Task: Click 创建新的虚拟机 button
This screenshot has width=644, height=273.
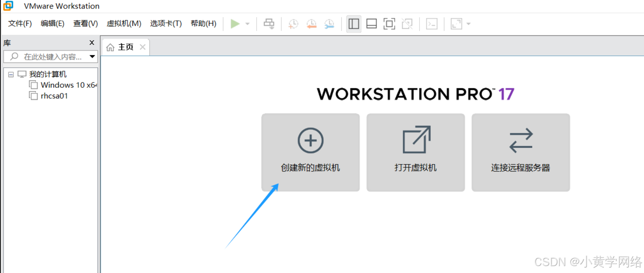Action: tap(311, 152)
